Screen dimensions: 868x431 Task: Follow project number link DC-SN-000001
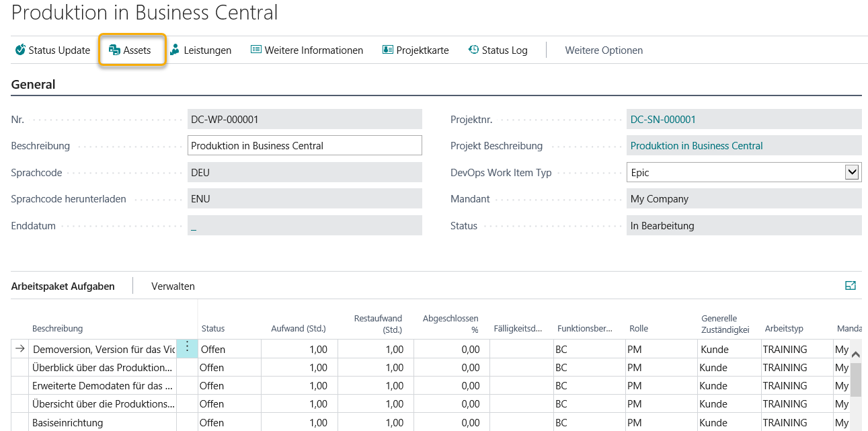663,120
